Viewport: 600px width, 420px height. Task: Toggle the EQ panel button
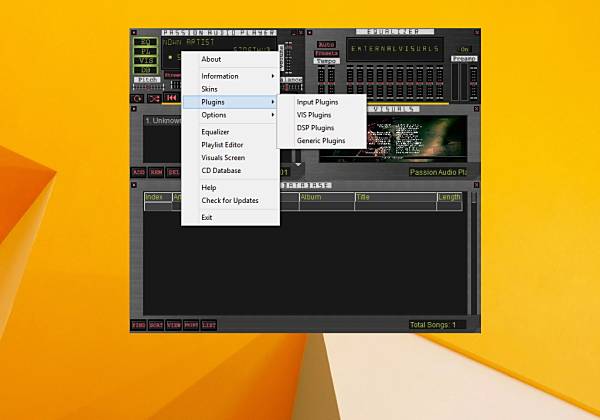click(x=145, y=42)
